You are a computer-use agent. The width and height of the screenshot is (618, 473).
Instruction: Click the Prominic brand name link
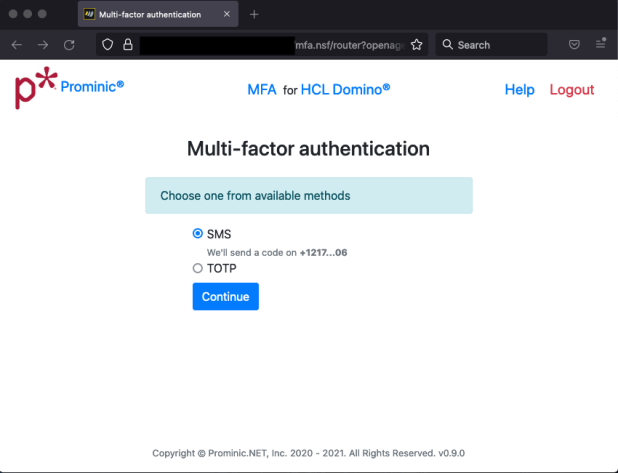click(x=92, y=86)
